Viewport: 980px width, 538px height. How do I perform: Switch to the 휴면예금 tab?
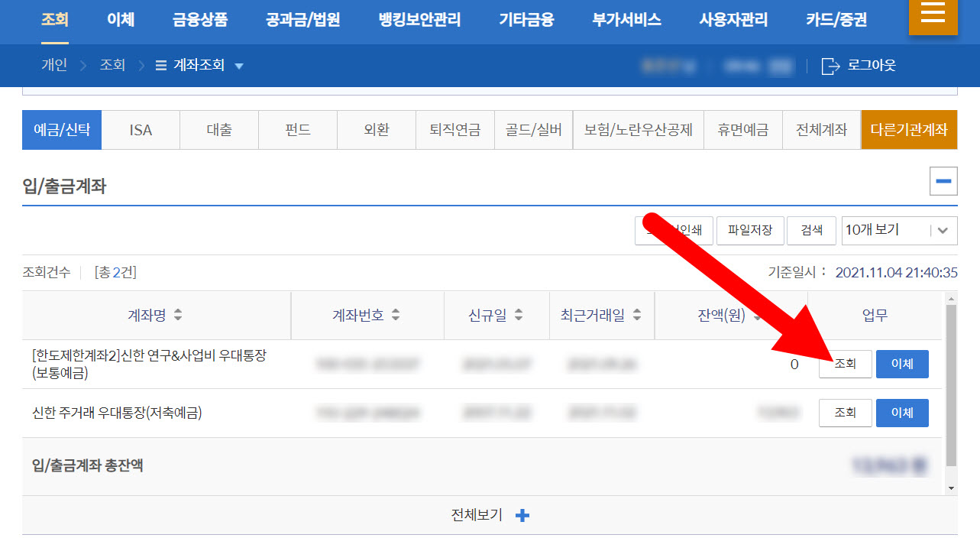point(742,130)
